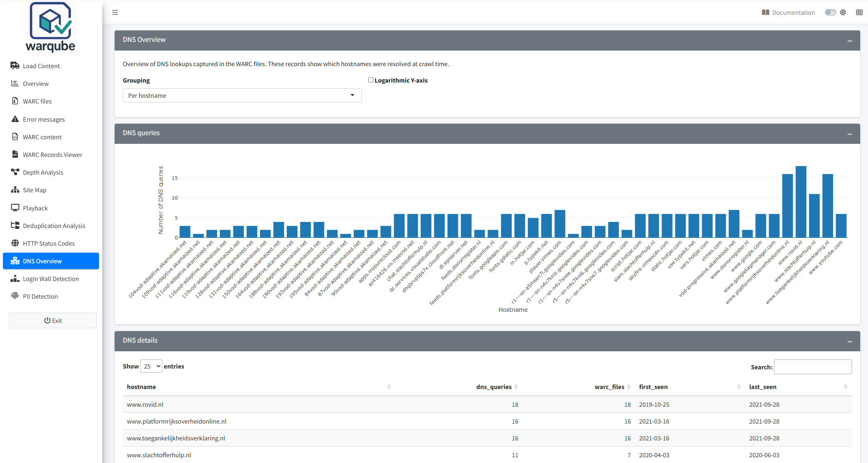The width and height of the screenshot is (868, 463).
Task: Open the HTTP Status Codes page
Action: click(x=51, y=243)
